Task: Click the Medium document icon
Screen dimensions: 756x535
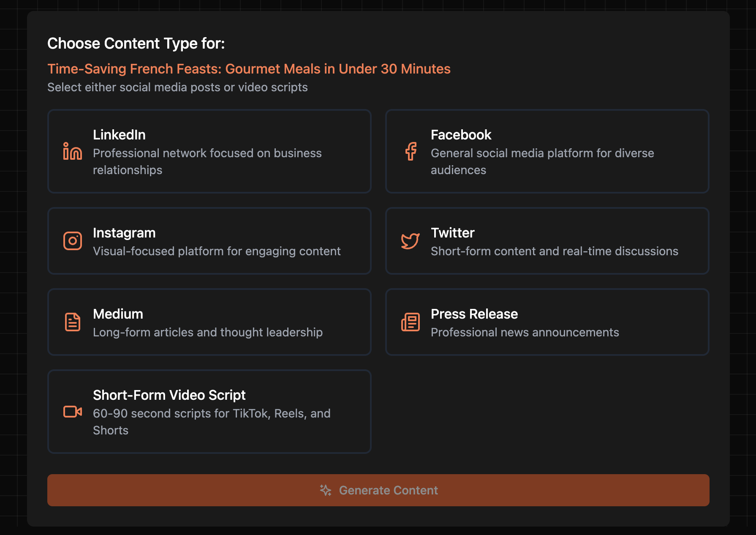Action: [x=73, y=322]
